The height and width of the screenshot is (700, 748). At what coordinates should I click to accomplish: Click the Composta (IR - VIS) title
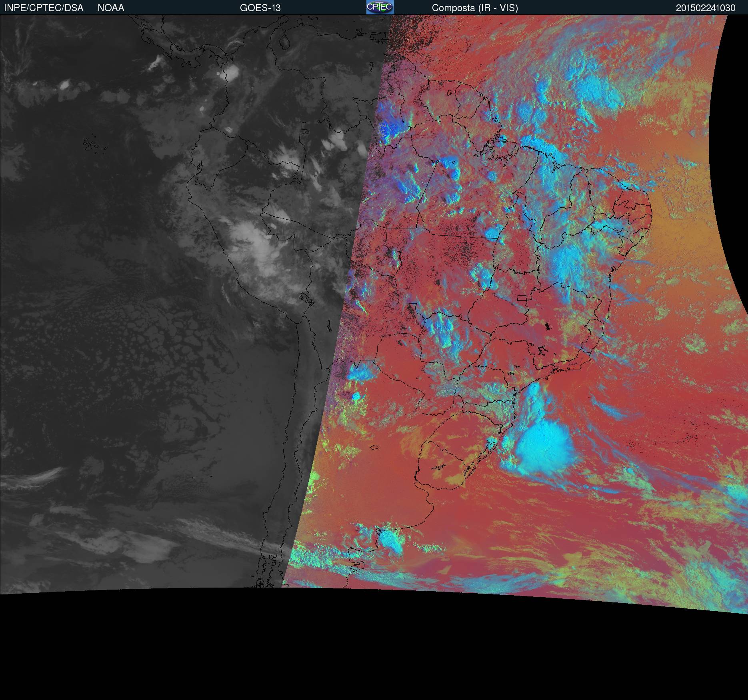(475, 8)
